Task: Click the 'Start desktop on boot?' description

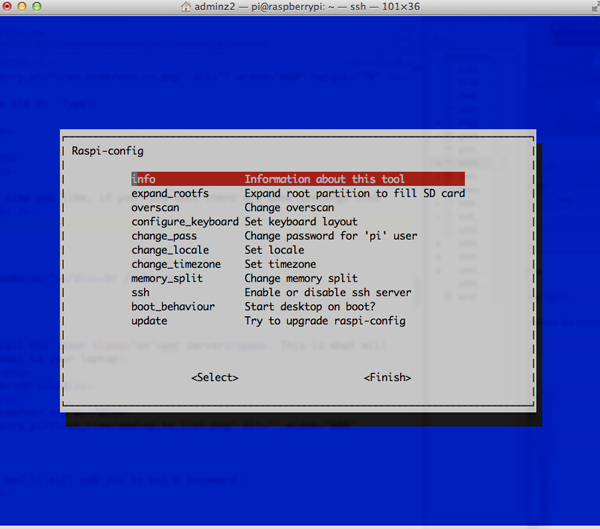Action: (310, 307)
